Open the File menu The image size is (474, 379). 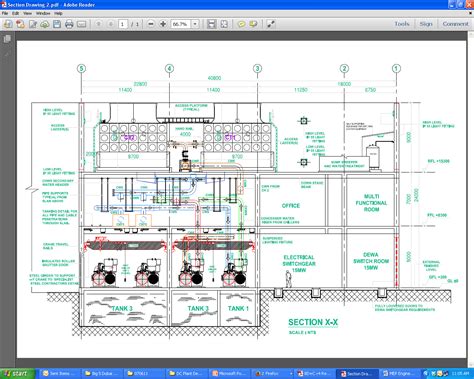point(5,13)
